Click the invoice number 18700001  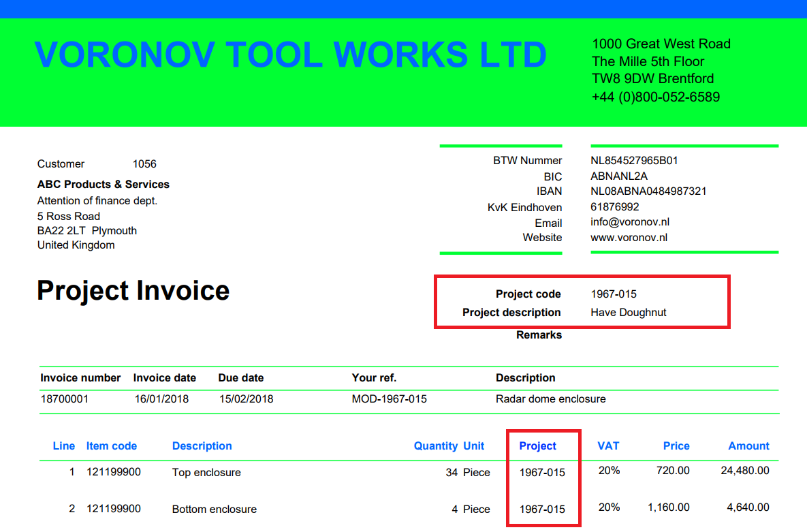click(x=64, y=398)
